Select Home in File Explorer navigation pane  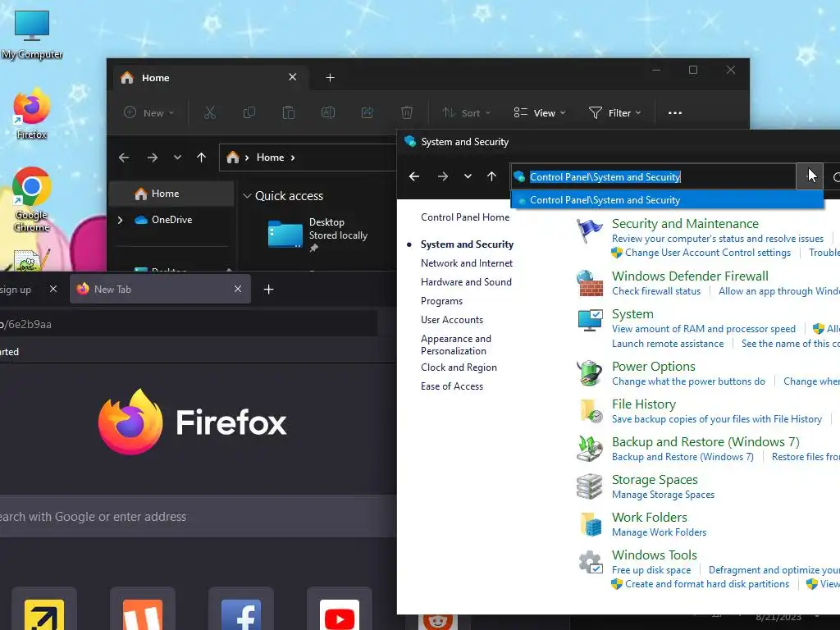pos(171,194)
